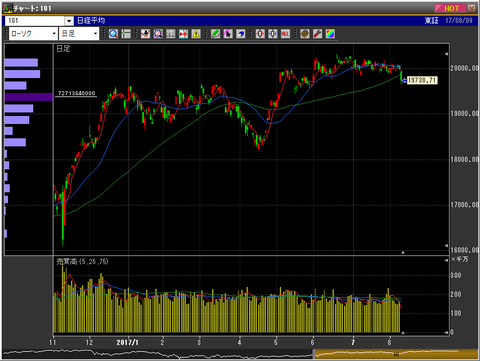Select the pink arrow pointer tool
This screenshot has height=361, width=480.
click(x=228, y=34)
